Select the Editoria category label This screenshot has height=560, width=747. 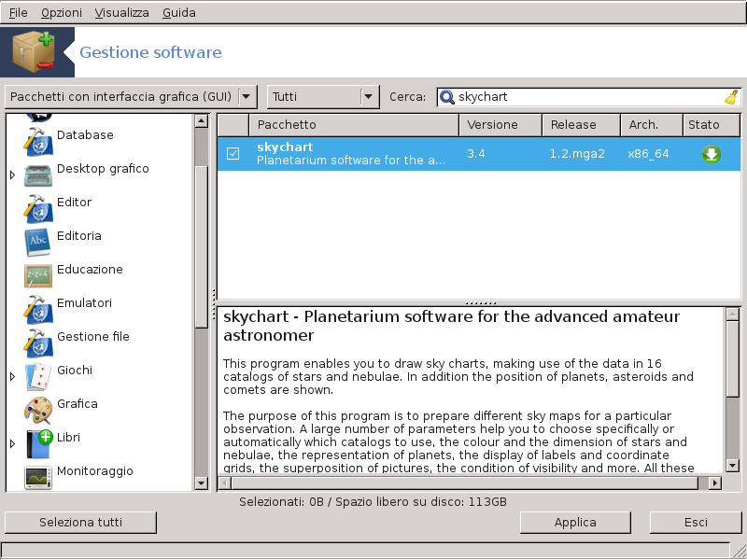pyautogui.click(x=79, y=236)
